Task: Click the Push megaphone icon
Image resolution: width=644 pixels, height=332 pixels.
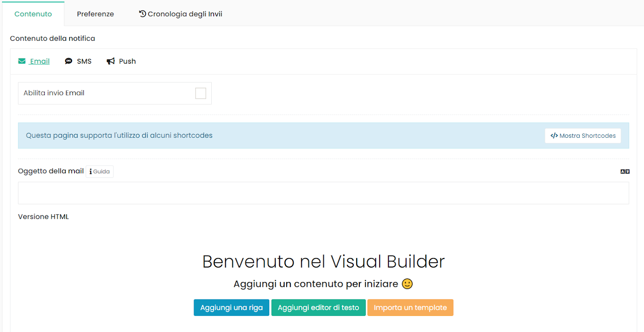Action: click(x=111, y=61)
